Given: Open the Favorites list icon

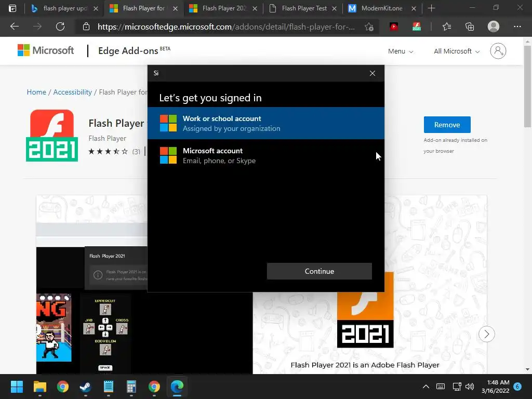Looking at the screenshot, I should tap(447, 26).
